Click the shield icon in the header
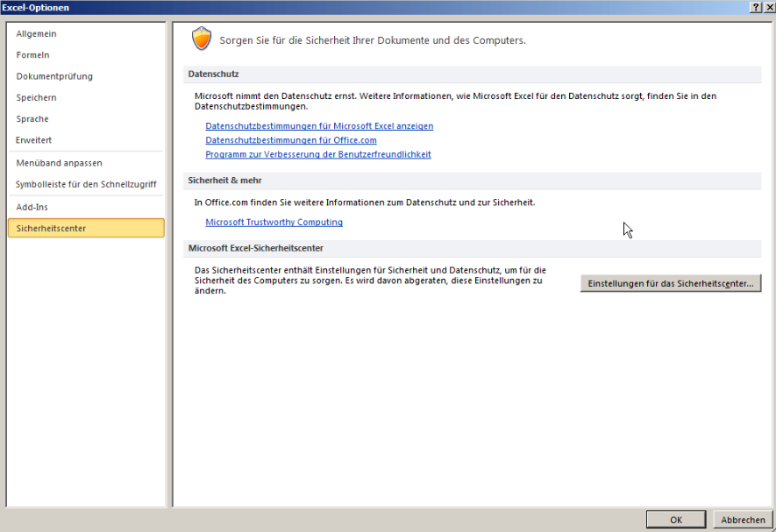Viewport: 776px width, 532px height. (x=202, y=39)
